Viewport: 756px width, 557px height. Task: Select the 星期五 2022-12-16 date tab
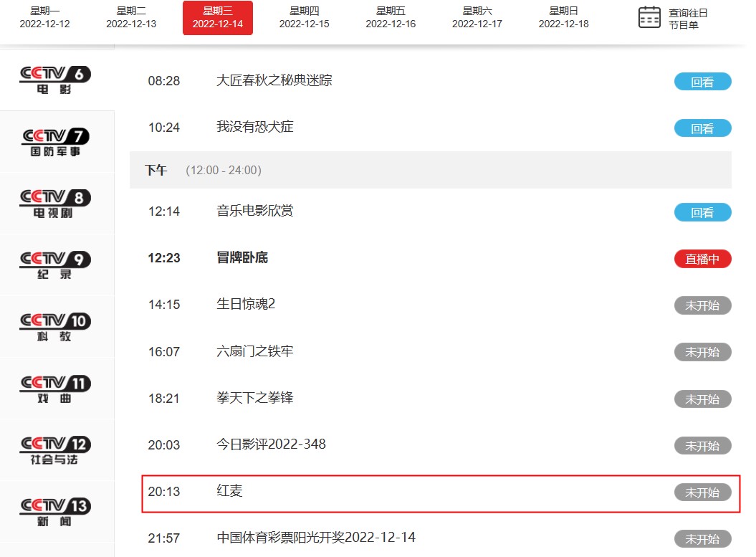pos(391,17)
